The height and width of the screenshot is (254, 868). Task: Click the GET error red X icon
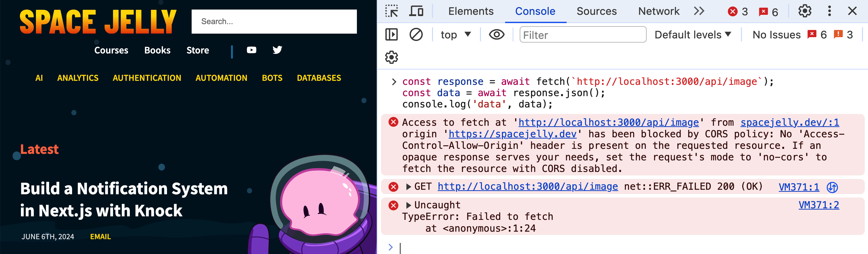(393, 187)
